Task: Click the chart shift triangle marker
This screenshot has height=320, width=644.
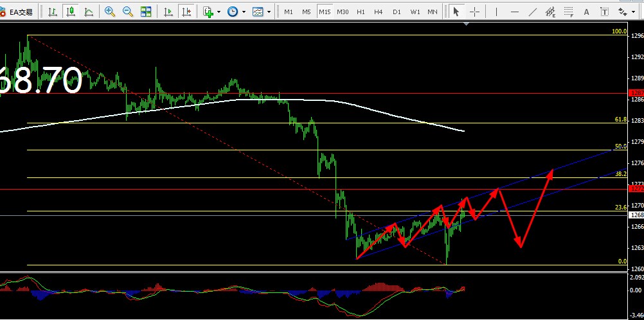Action: [x=466, y=24]
